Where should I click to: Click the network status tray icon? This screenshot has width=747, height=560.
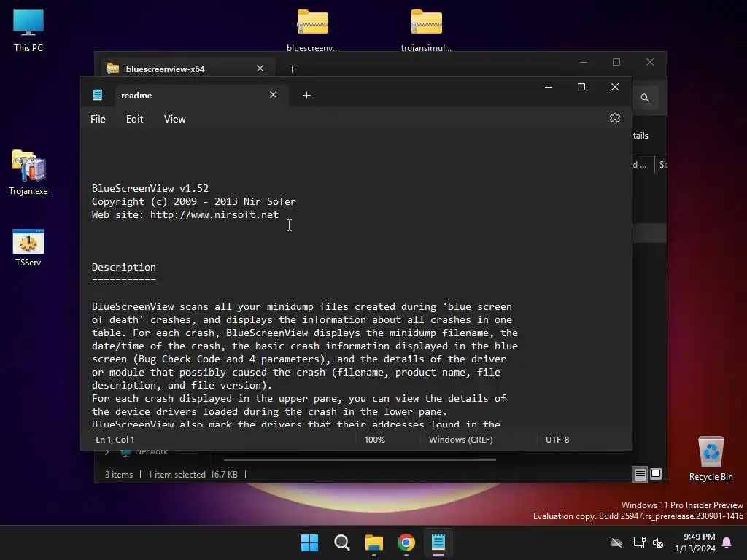(639, 542)
